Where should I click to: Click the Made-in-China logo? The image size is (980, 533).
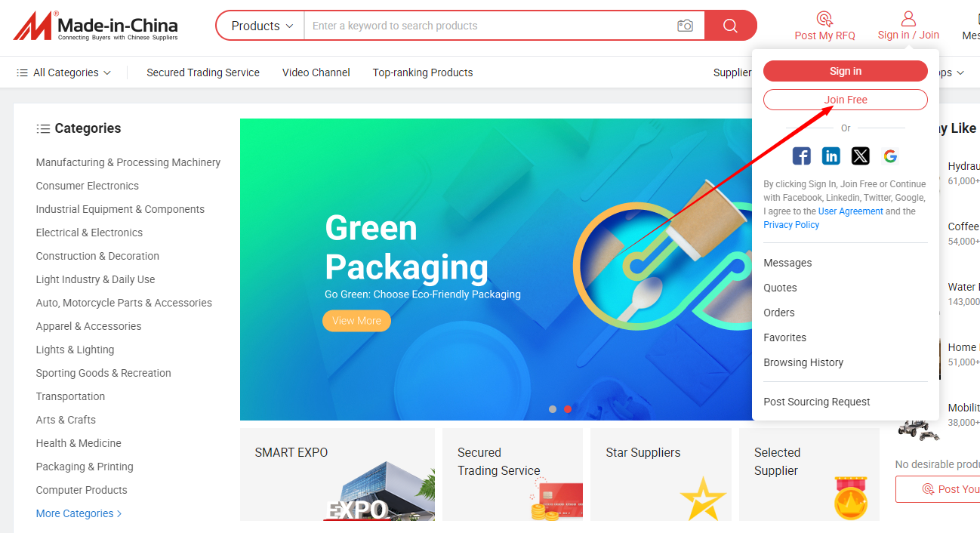pyautogui.click(x=95, y=26)
